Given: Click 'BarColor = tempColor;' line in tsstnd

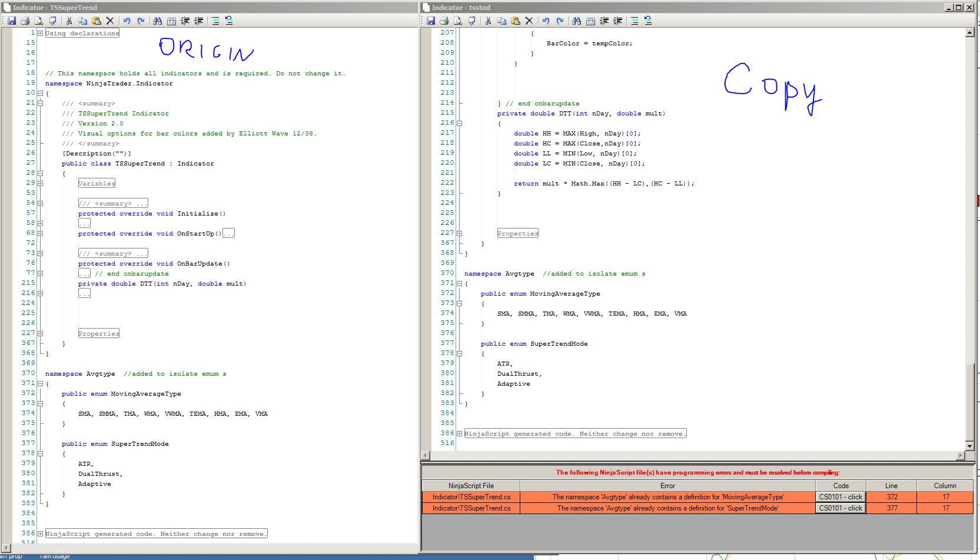Looking at the screenshot, I should coord(589,43).
